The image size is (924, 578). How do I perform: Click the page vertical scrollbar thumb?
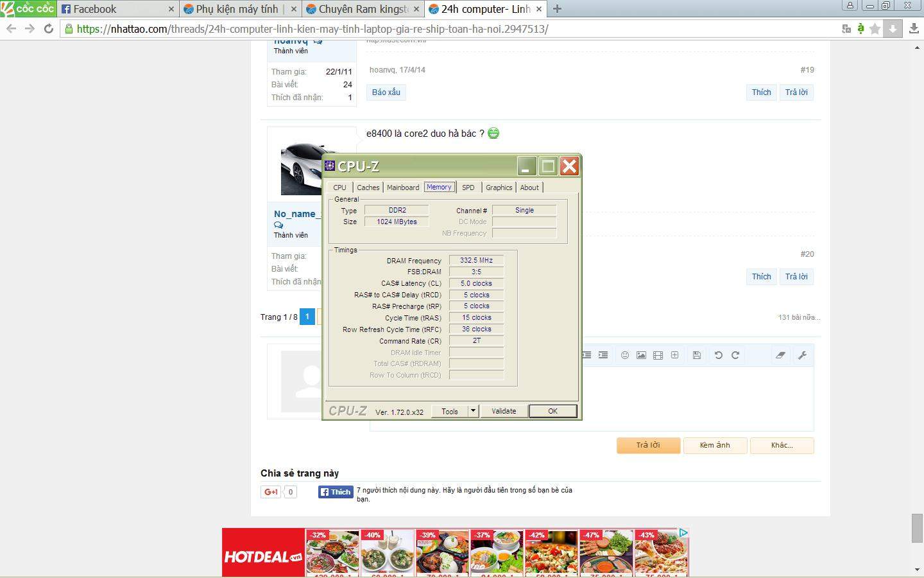(x=917, y=528)
